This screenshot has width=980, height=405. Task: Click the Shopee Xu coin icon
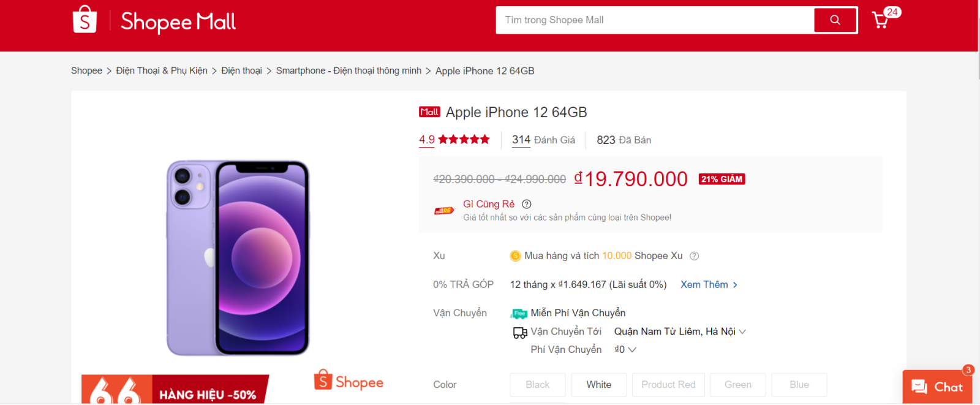point(515,256)
